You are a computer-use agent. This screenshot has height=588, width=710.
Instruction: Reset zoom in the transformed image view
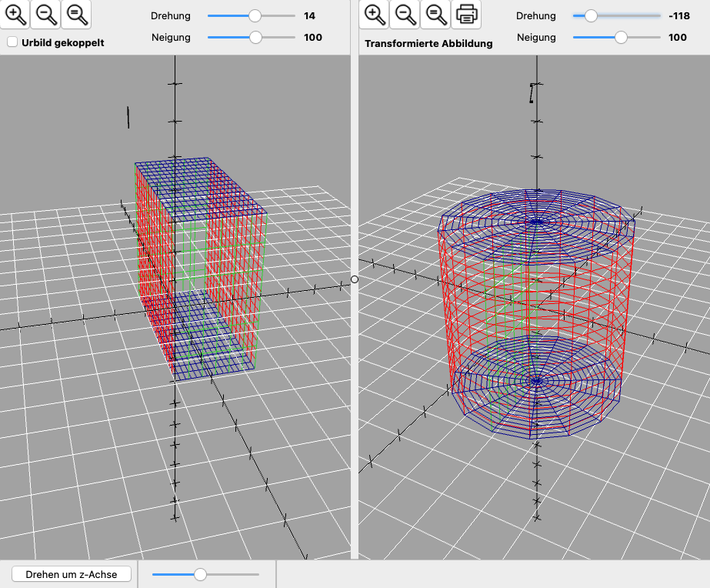click(435, 14)
